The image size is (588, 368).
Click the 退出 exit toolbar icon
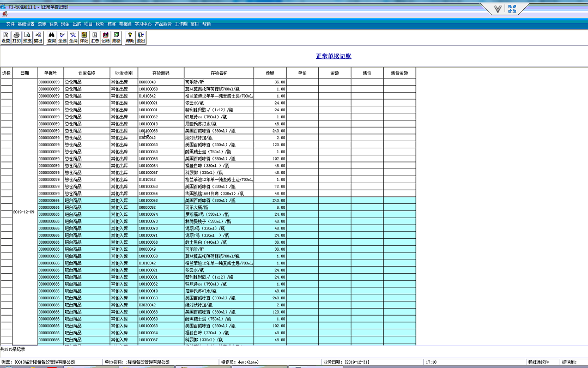[x=141, y=38]
